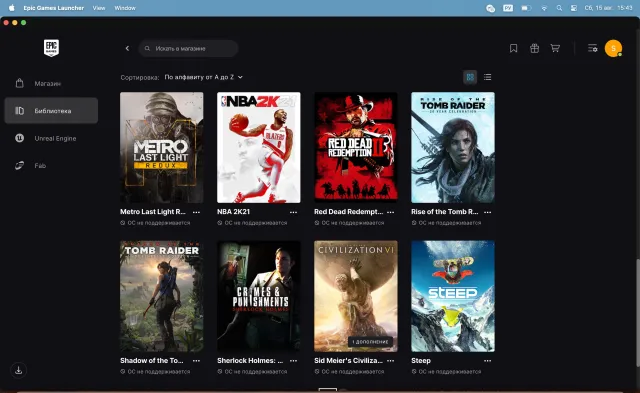Viewport: 640px width, 393px height.
Task: Open options menu for Steep
Action: pos(488,361)
